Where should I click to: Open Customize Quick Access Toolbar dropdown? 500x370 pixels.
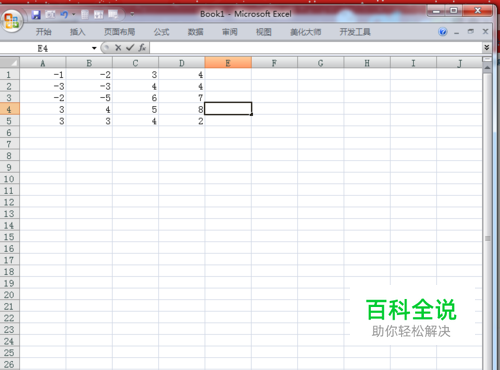pyautogui.click(x=132, y=14)
